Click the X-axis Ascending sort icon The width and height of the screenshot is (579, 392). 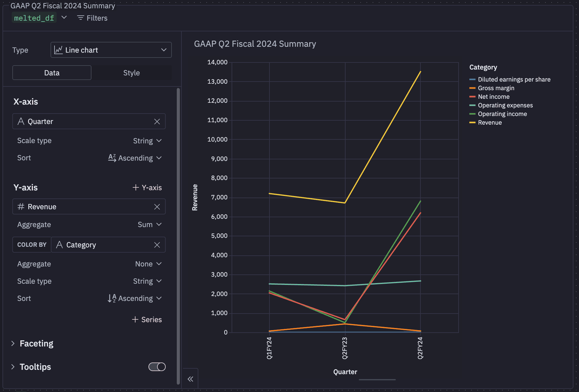(x=112, y=158)
